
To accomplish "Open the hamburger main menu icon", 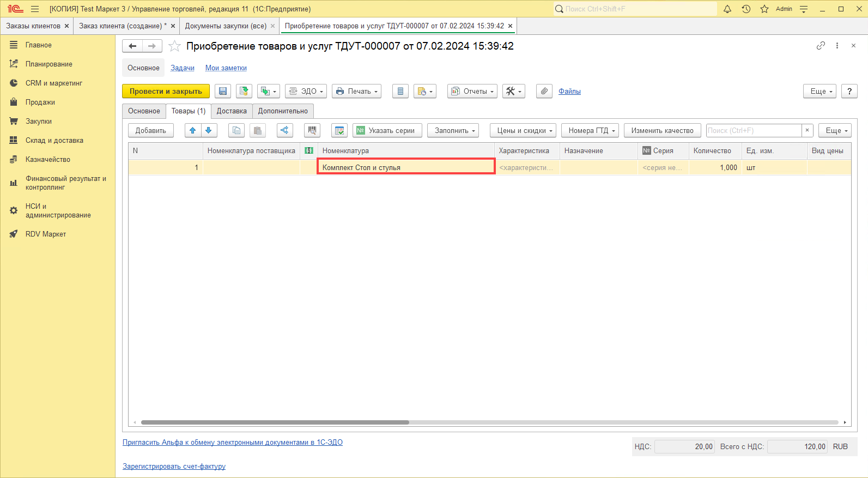I will pyautogui.click(x=35, y=9).
